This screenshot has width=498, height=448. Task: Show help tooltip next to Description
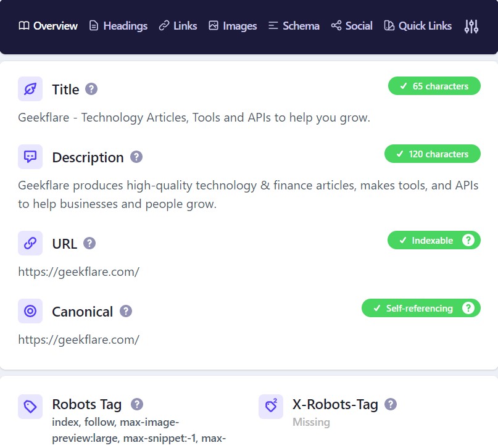[x=136, y=157]
